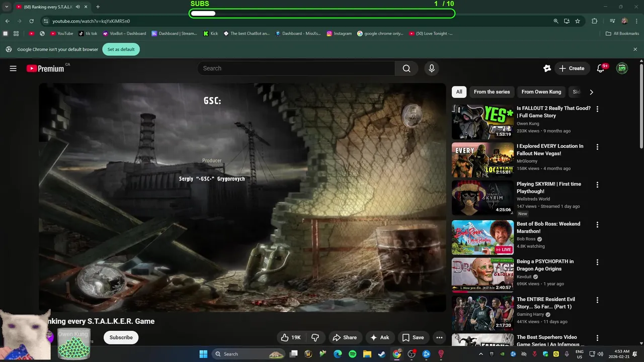Open the account avatar menu

coord(622,68)
